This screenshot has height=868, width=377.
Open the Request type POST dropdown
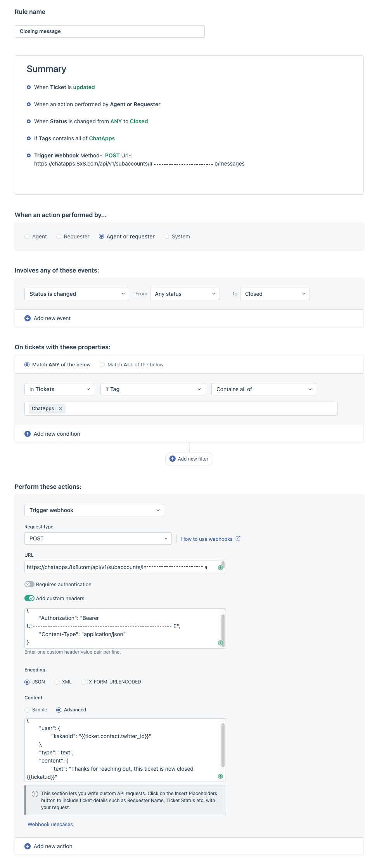click(x=98, y=538)
